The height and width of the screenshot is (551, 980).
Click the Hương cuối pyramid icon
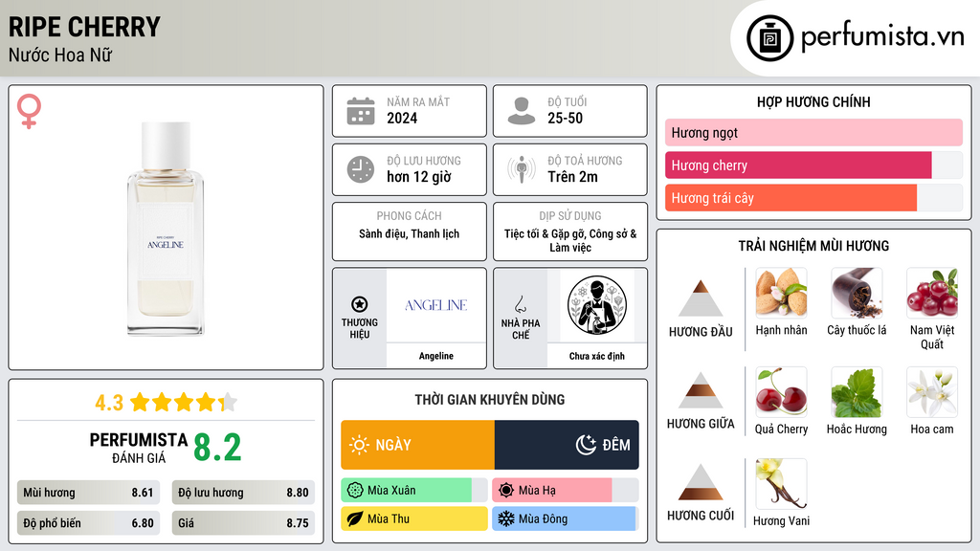click(x=701, y=482)
